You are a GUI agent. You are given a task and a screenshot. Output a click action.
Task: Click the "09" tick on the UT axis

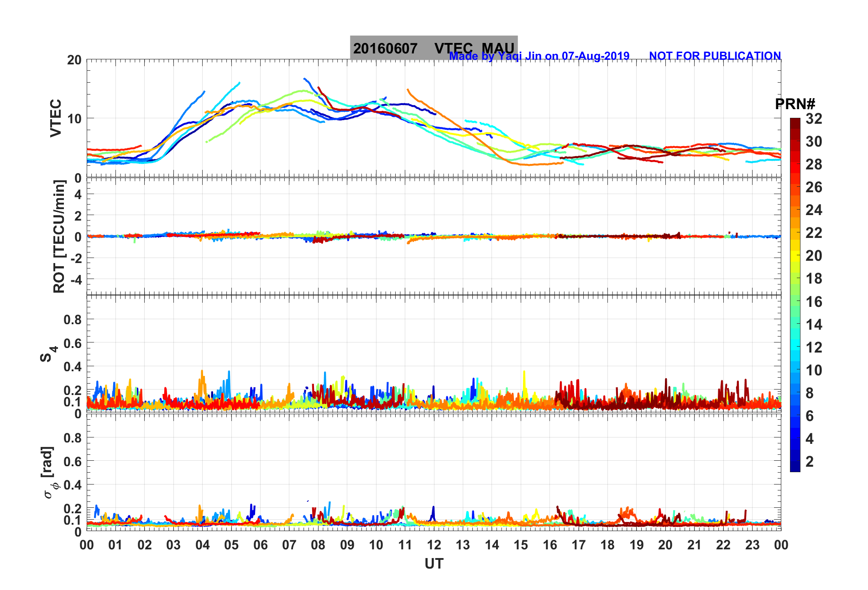pos(347,545)
